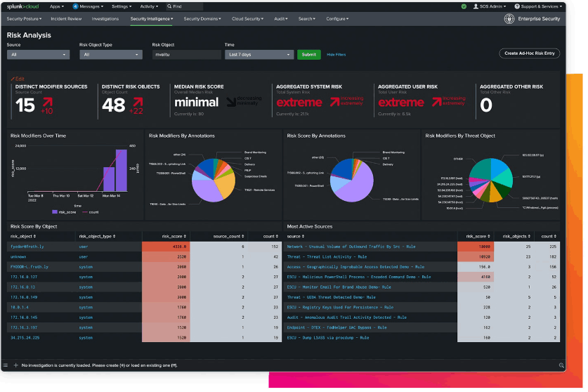The width and height of the screenshot is (588, 392).
Task: Open the Risk Object Type dropdown
Action: [x=110, y=55]
